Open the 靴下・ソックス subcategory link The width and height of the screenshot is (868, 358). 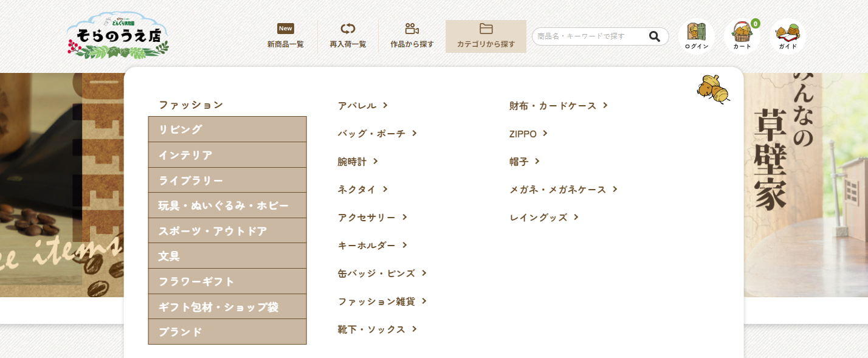click(x=377, y=329)
